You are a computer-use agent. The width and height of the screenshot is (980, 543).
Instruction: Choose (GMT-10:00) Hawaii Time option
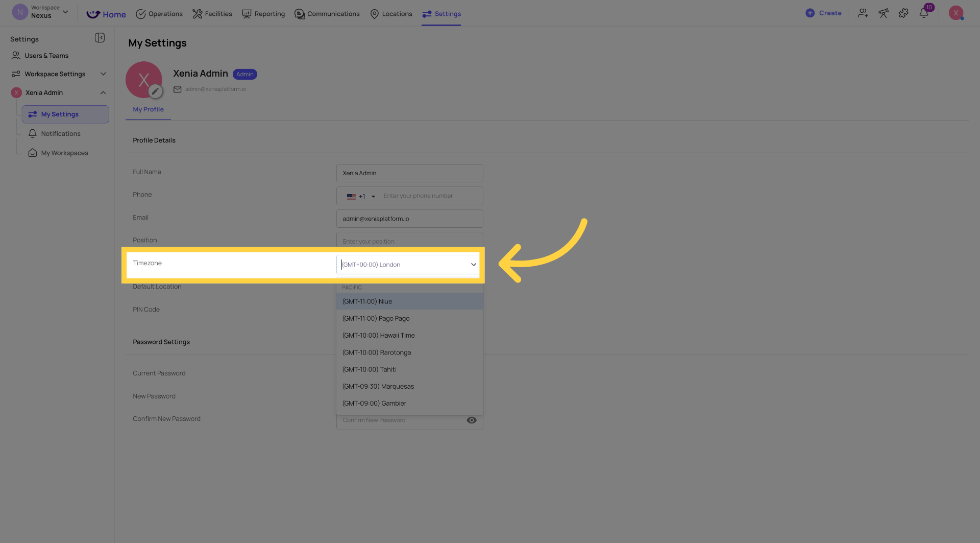409,336
